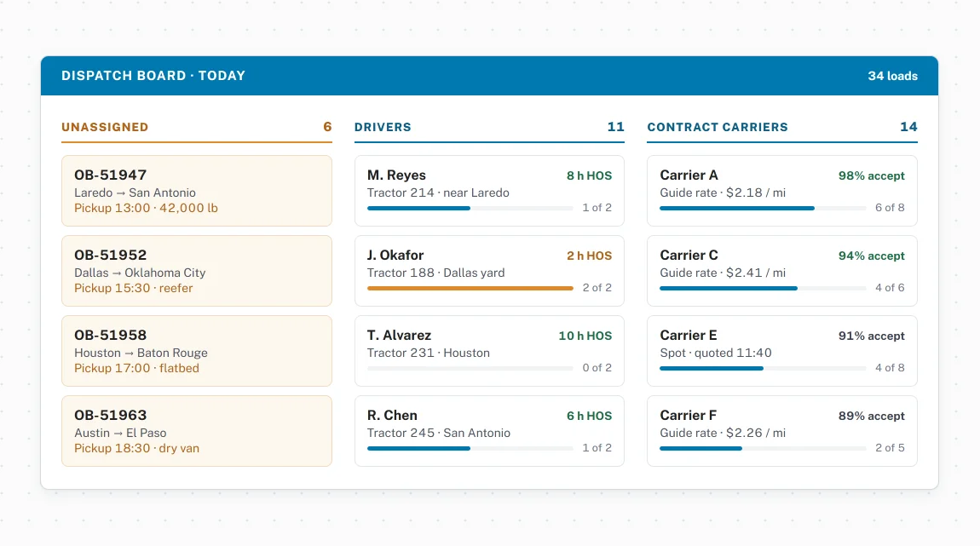
Task: Open unassigned load OB-51952 card
Action: point(196,271)
